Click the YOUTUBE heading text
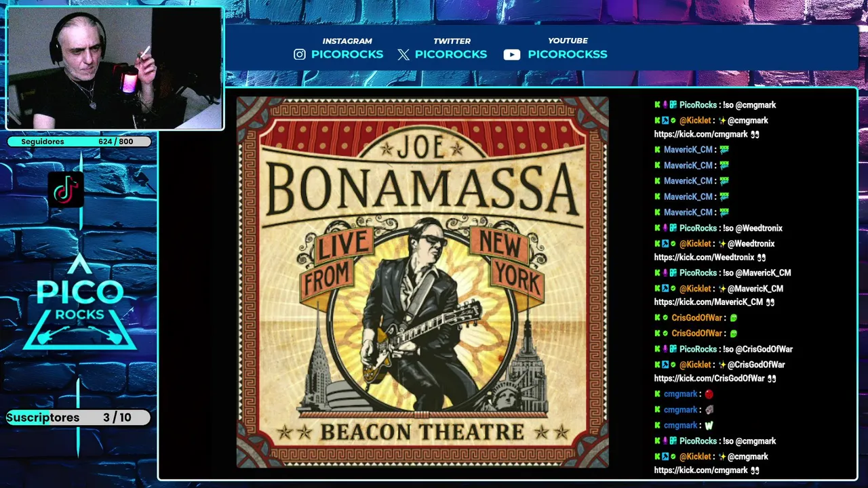 [568, 41]
